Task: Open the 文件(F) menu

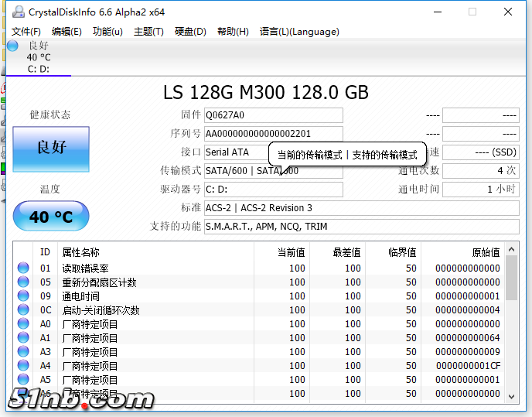Action: tap(26, 32)
